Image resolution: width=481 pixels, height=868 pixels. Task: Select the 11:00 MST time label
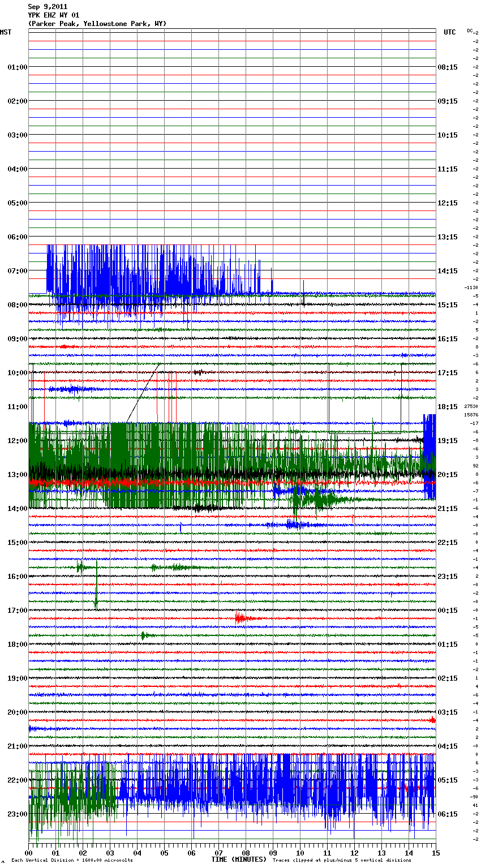[x=18, y=407]
